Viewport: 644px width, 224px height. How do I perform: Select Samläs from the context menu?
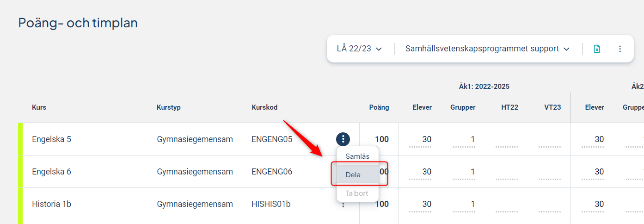(x=357, y=156)
